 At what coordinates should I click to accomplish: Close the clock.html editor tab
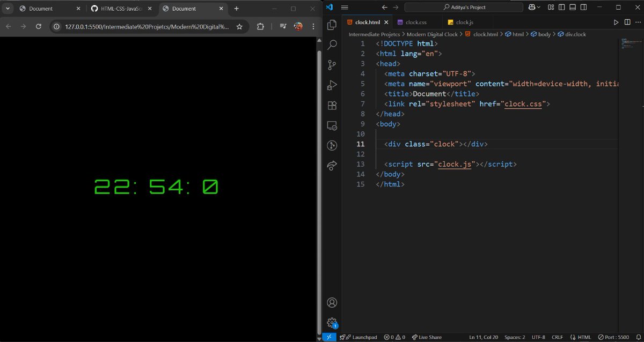pyautogui.click(x=386, y=22)
